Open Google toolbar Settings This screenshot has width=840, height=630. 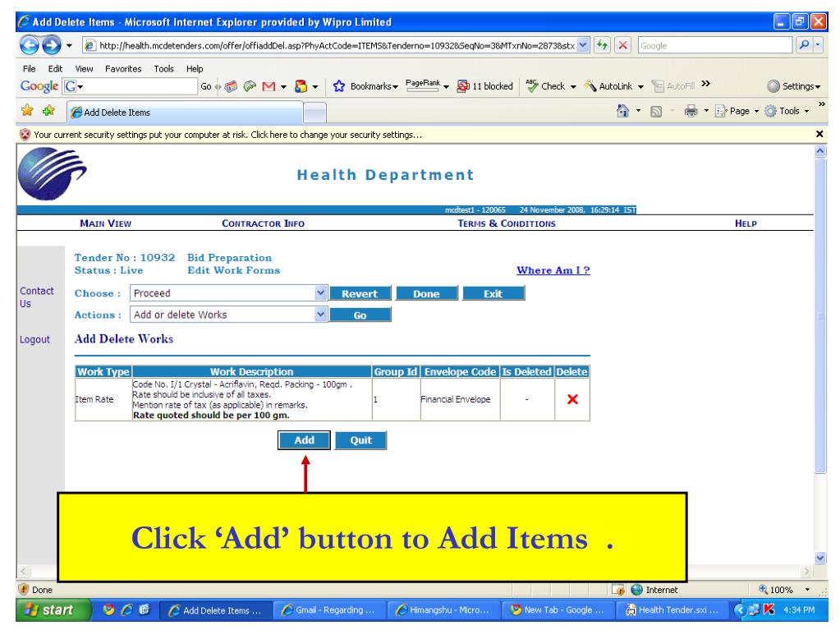point(793,86)
